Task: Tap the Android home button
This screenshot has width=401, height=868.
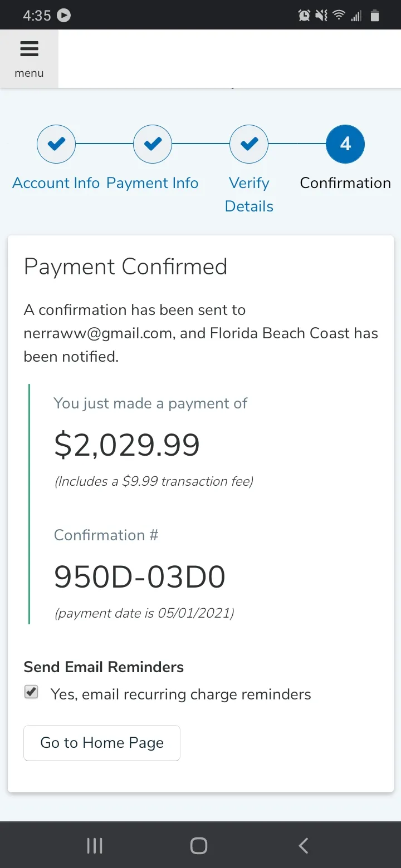Action: tap(199, 846)
